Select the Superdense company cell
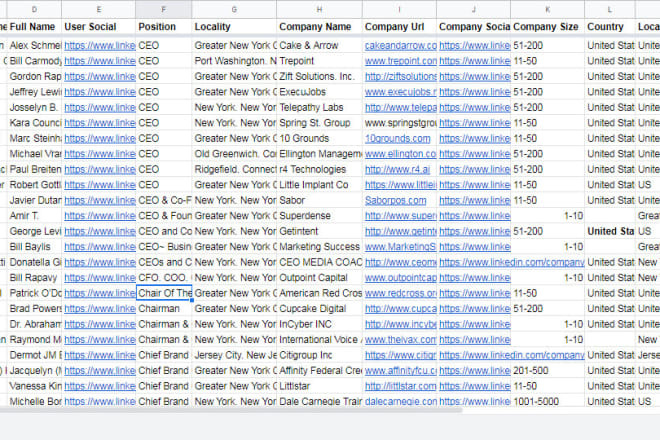 pos(319,216)
